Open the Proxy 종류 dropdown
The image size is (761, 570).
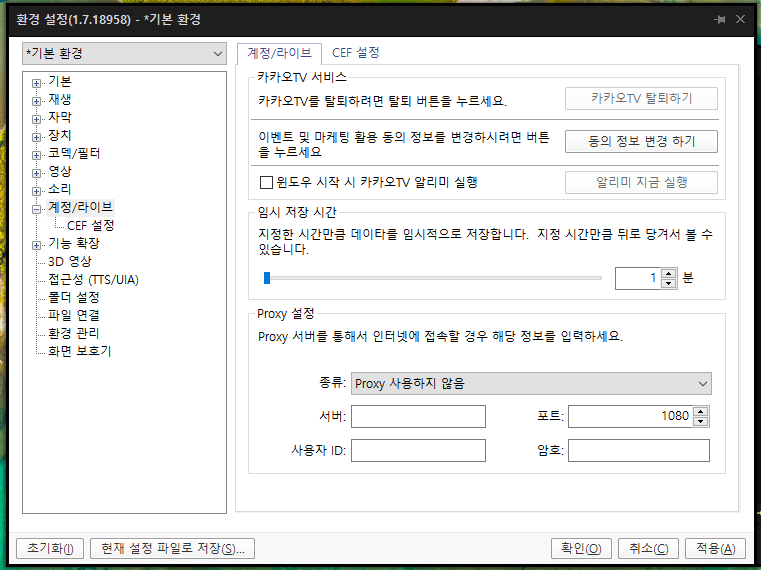coord(531,384)
